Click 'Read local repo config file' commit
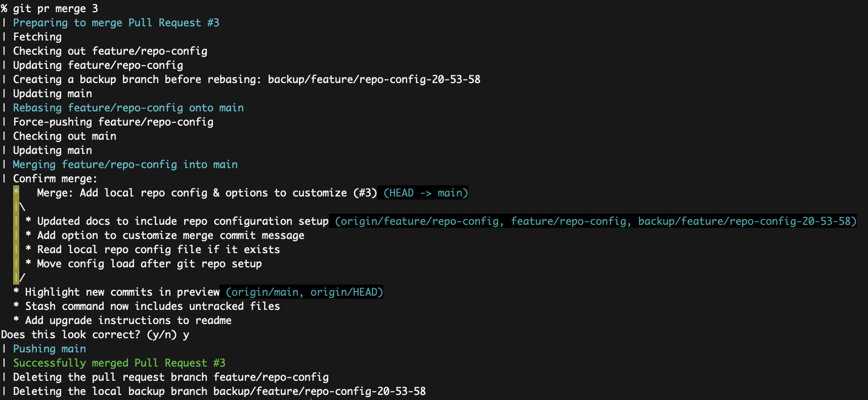The image size is (868, 400). pyautogui.click(x=158, y=250)
